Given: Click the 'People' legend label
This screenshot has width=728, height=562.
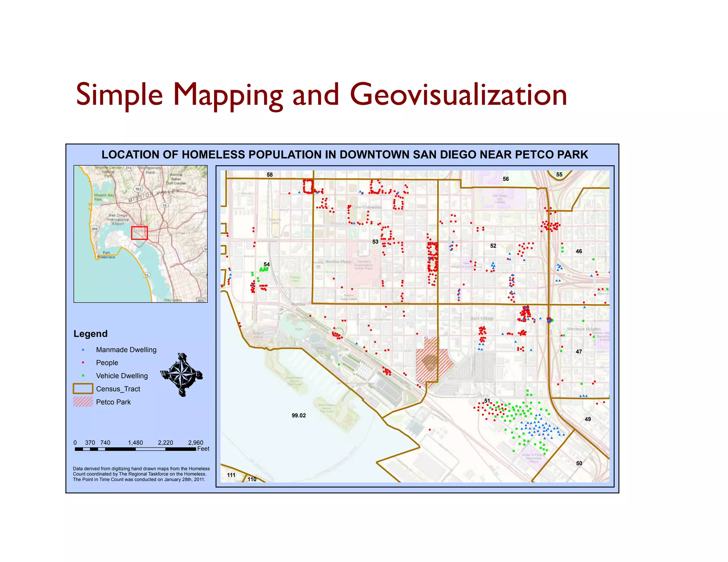Looking at the screenshot, I should [107, 363].
